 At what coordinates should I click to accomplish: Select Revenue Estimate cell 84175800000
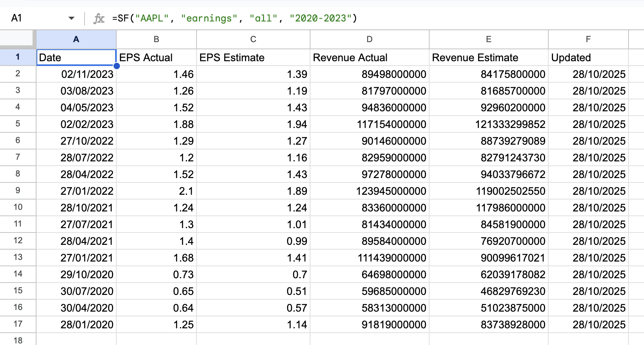(489, 74)
